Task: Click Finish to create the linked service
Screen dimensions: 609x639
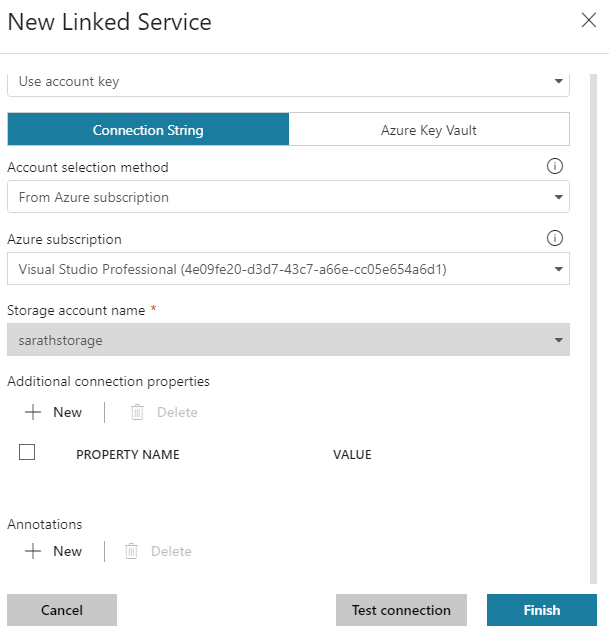Action: (x=541, y=610)
